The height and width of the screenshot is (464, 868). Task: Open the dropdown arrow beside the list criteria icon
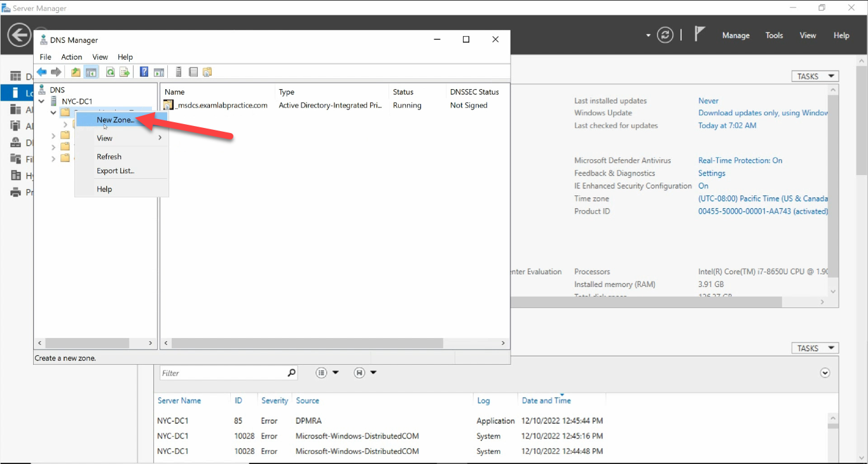[x=336, y=373]
